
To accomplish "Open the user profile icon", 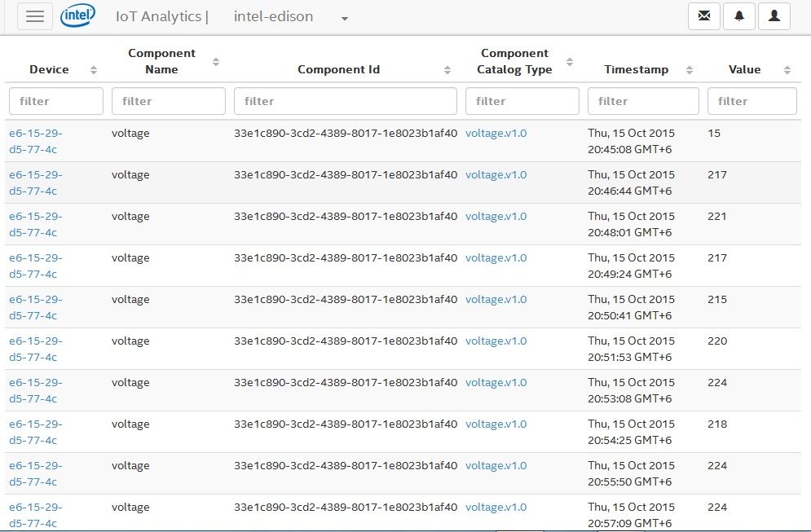I will click(x=774, y=16).
